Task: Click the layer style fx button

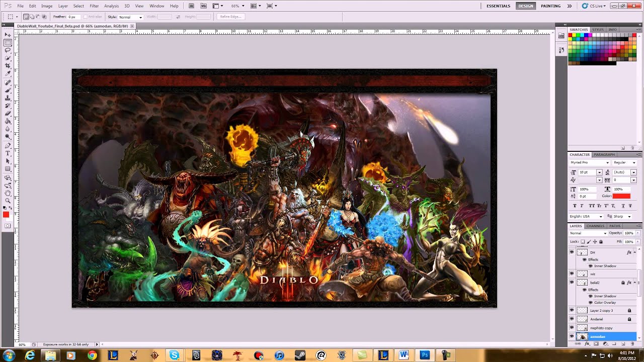Action: click(587, 344)
